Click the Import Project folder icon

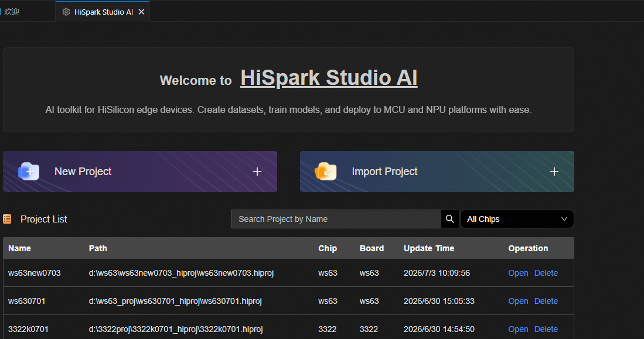tap(326, 171)
